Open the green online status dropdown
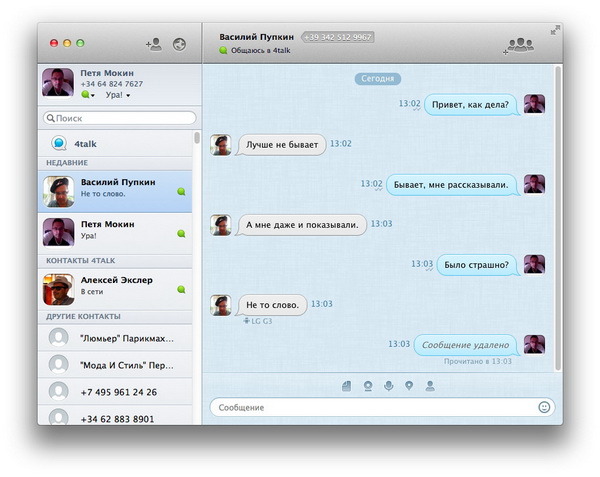 88,95
